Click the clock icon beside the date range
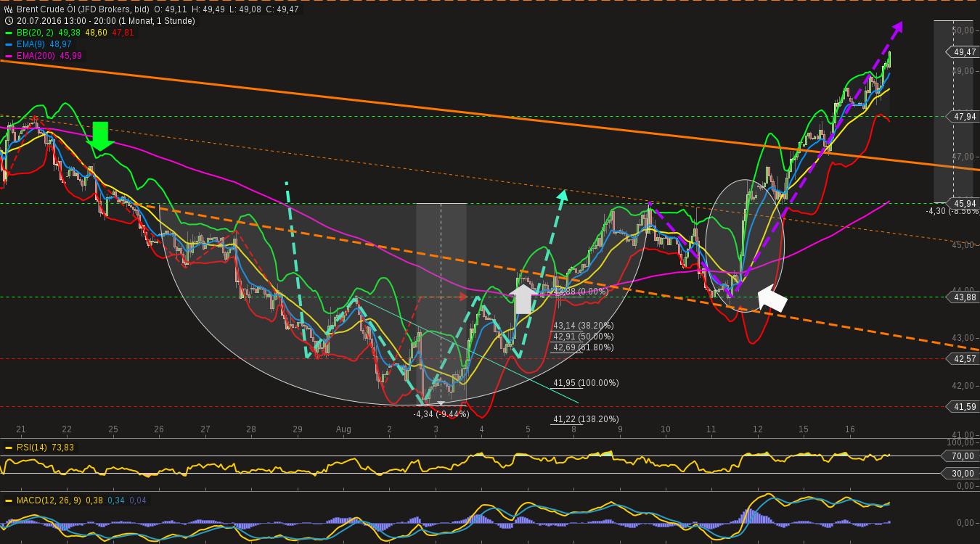This screenshot has height=544, width=980. (x=8, y=21)
